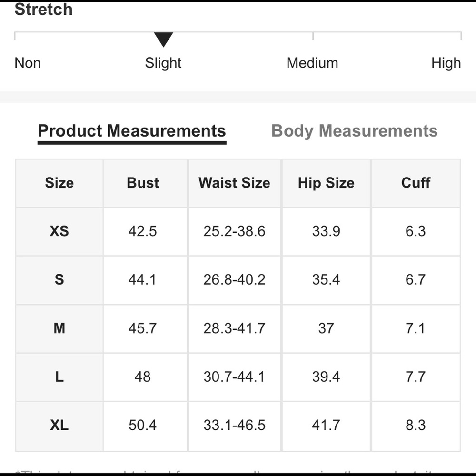Select the L size row header
The width and height of the screenshot is (476, 476).
pyautogui.click(x=59, y=377)
